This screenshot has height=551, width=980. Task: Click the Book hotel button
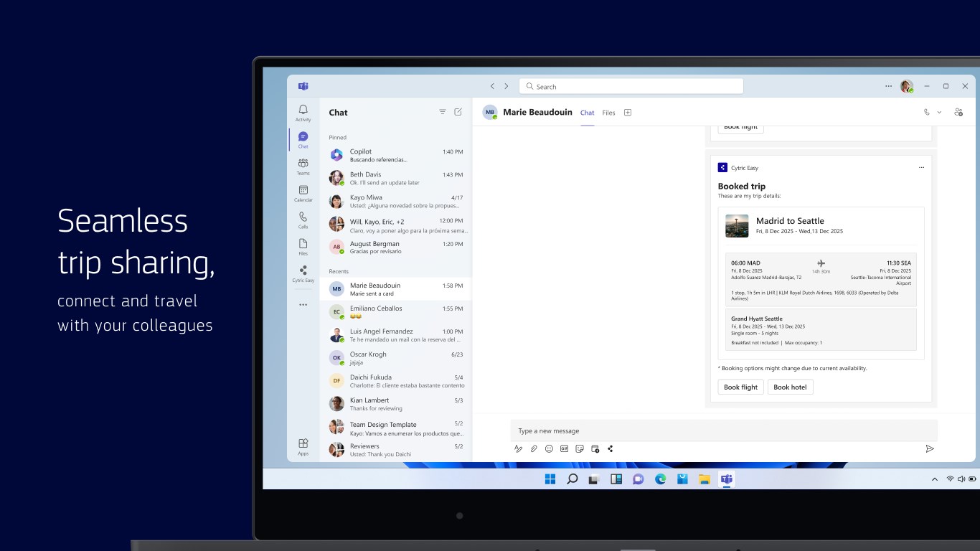[x=790, y=387]
